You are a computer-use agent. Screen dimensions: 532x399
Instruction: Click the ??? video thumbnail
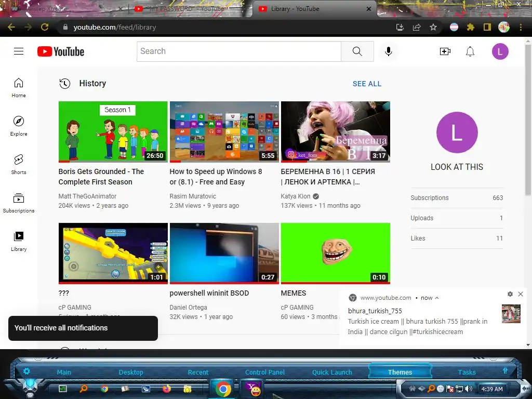tap(113, 254)
